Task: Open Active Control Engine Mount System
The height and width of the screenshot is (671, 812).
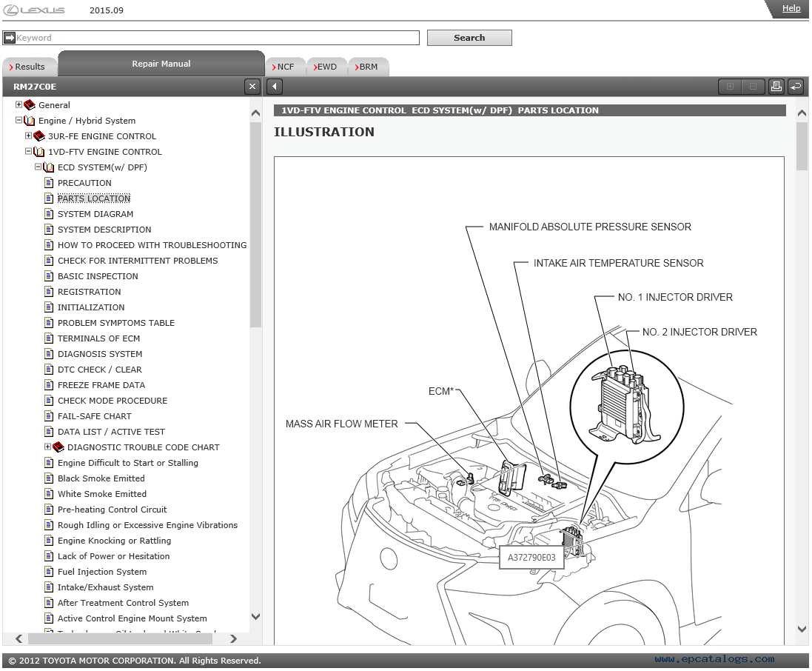Action: (x=132, y=618)
